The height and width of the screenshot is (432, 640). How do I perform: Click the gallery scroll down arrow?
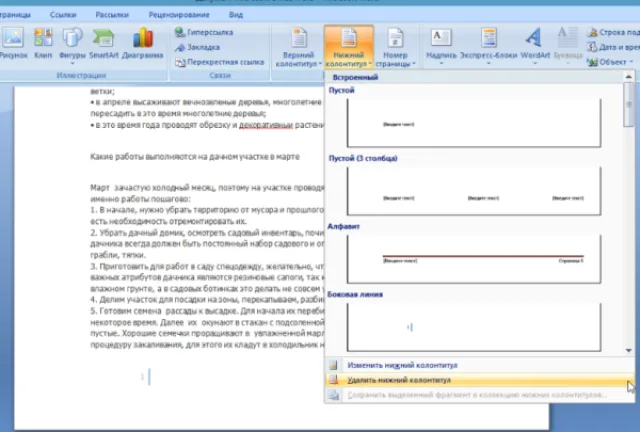(629, 350)
